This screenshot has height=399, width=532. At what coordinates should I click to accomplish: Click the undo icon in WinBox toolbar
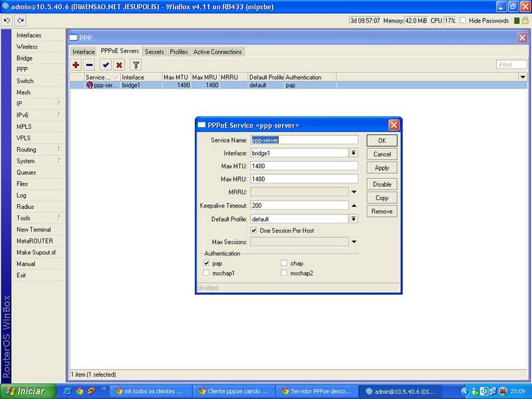(7, 21)
